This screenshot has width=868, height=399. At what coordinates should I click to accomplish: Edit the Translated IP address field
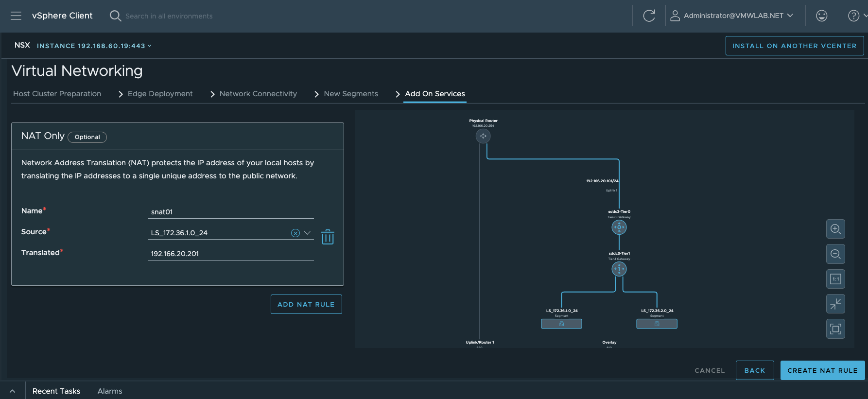[231, 254]
